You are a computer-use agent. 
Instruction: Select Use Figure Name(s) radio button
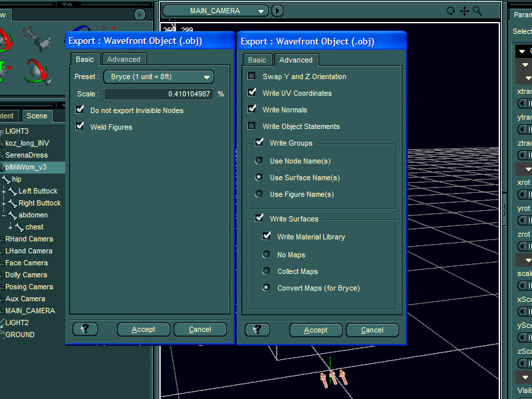(259, 194)
